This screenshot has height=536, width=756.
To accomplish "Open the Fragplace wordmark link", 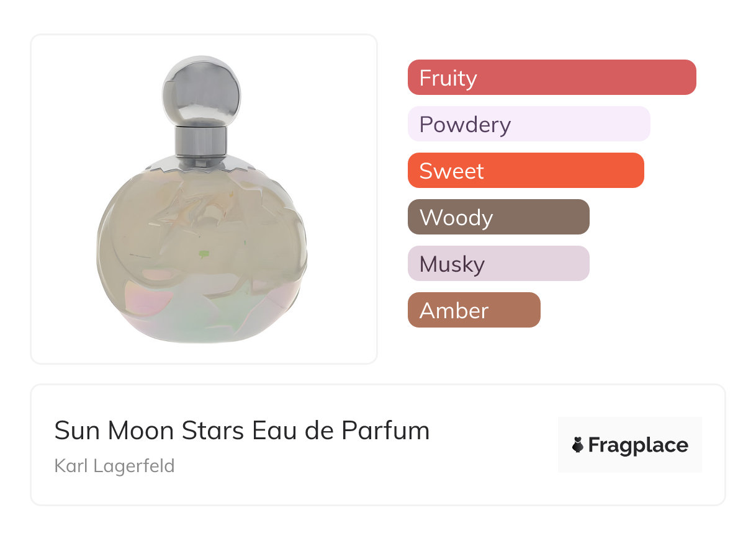I will (x=638, y=445).
